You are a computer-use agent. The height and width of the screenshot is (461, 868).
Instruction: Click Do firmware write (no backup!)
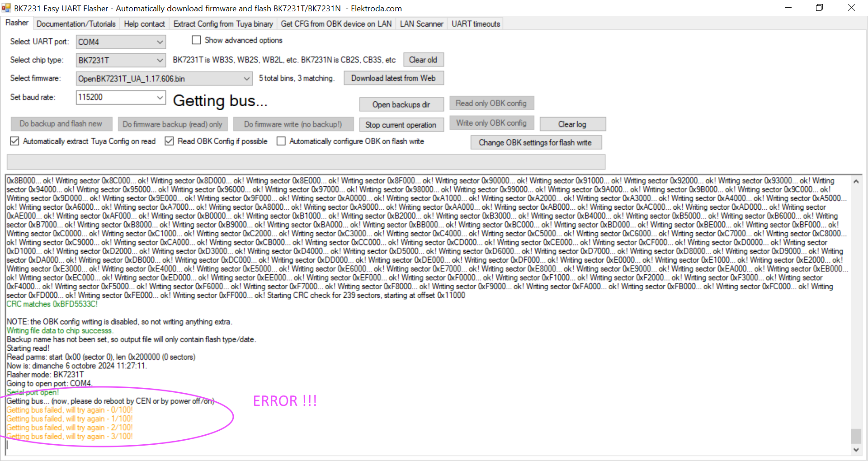tap(293, 124)
